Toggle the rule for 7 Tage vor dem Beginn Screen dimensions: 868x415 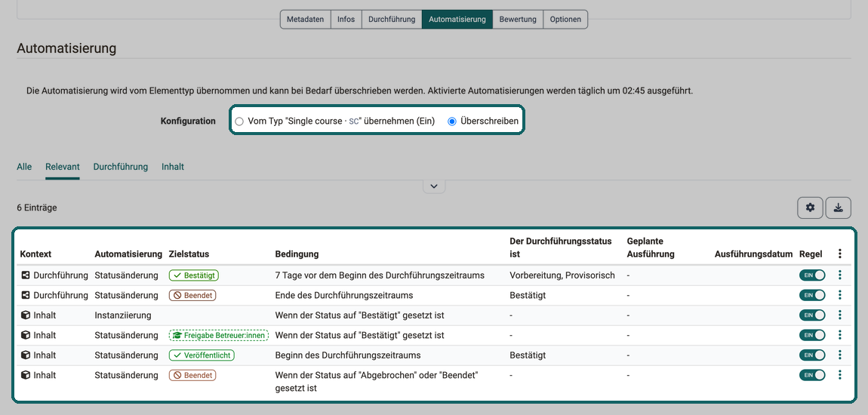tap(812, 275)
